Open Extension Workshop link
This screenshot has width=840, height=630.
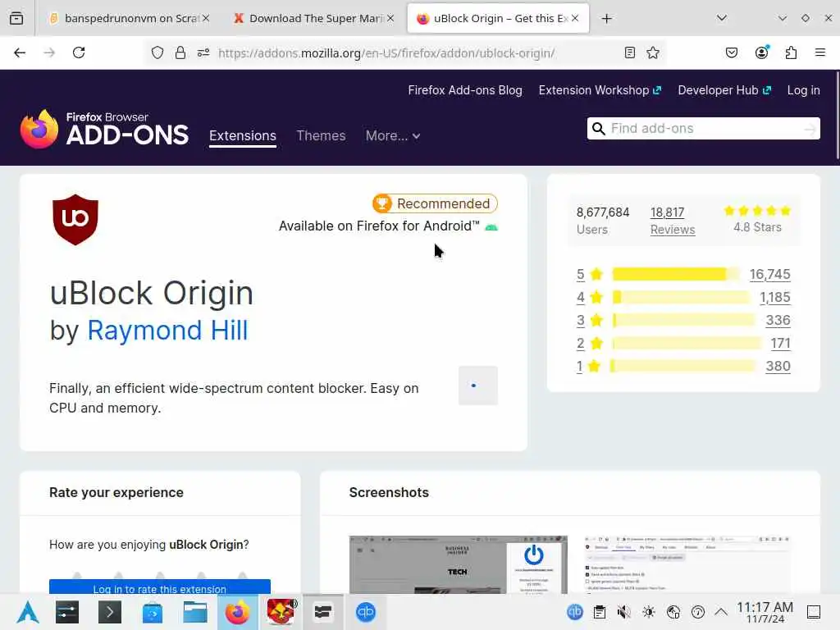coord(600,90)
